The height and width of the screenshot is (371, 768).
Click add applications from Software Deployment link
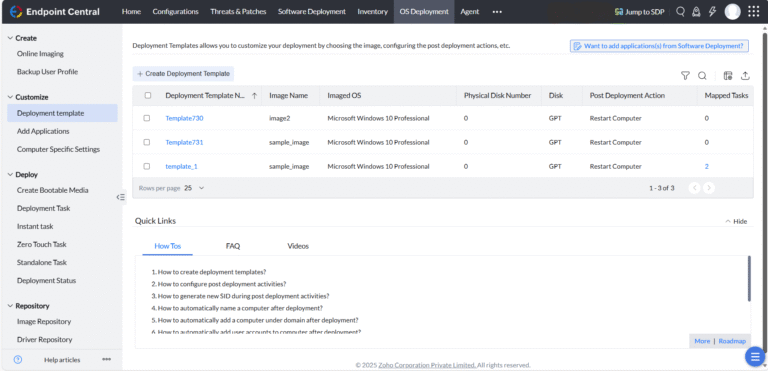coord(659,46)
